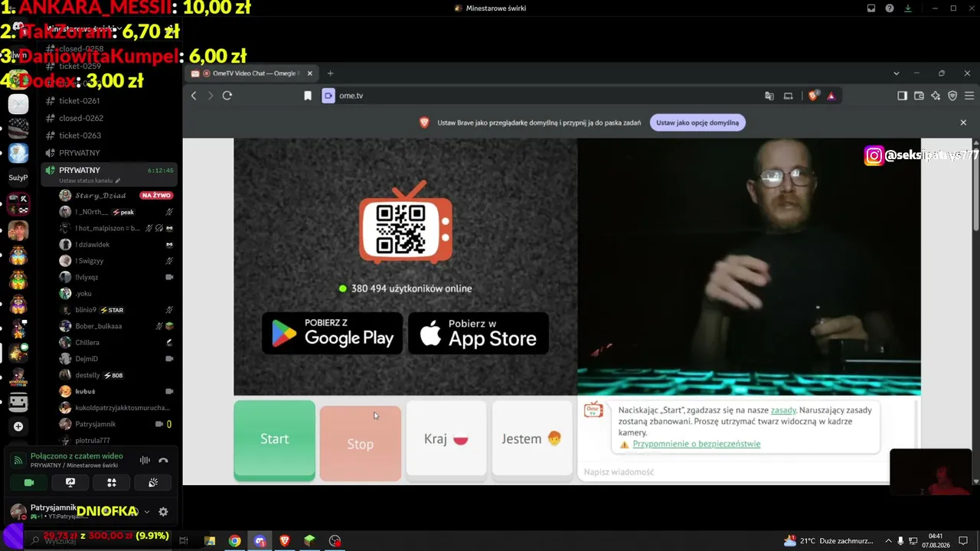Select user DejmiD in voice list

[87, 359]
